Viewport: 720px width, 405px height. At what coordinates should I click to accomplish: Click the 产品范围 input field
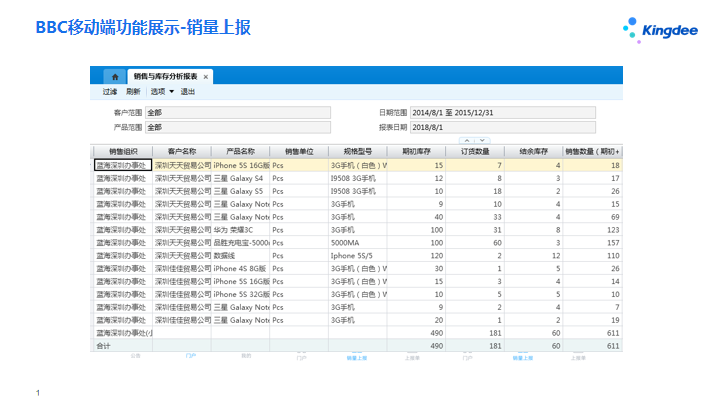tap(238, 127)
